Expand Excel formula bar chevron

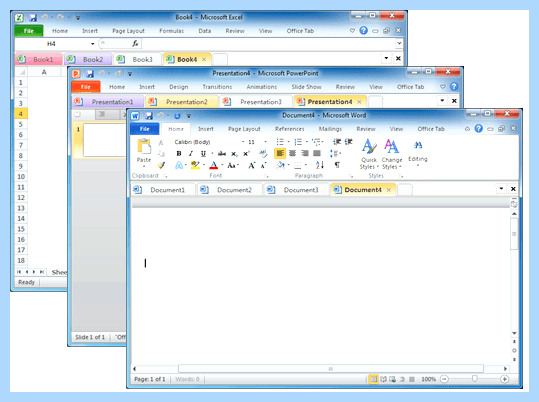click(399, 43)
